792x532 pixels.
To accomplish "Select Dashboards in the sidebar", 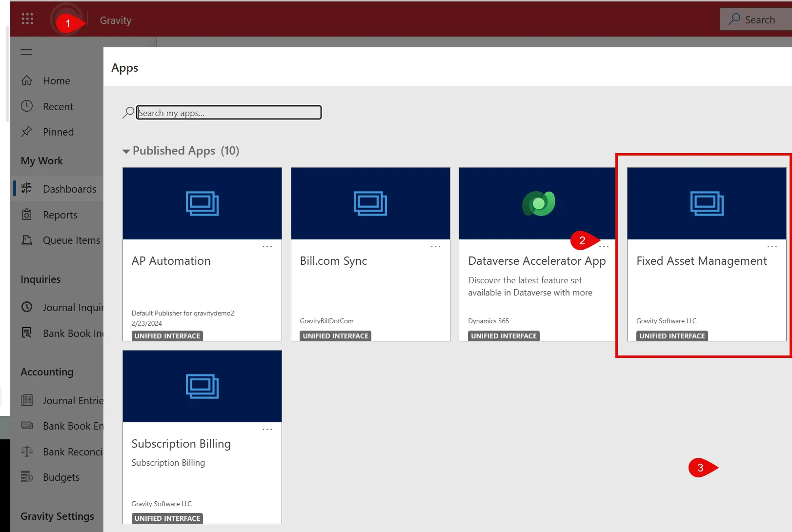I will [70, 189].
